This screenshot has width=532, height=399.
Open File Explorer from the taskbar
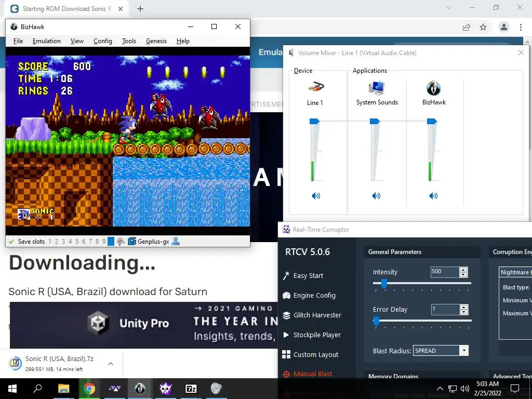pyautogui.click(x=63, y=389)
